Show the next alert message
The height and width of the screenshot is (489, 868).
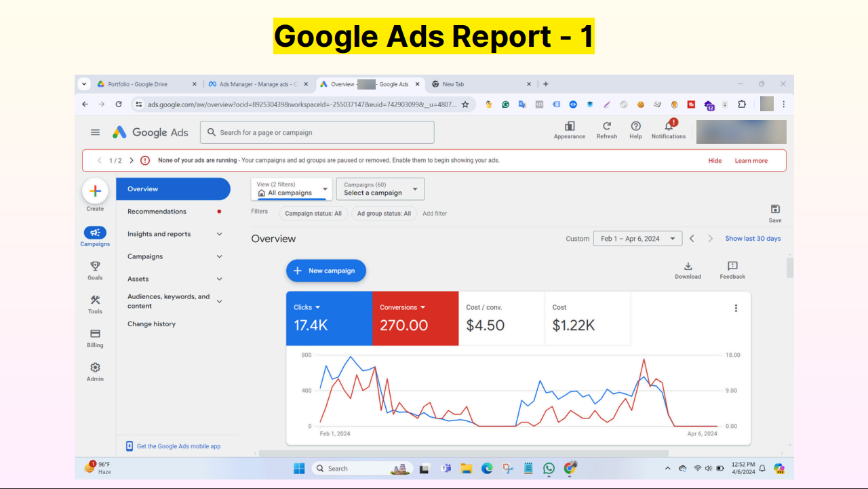132,161
